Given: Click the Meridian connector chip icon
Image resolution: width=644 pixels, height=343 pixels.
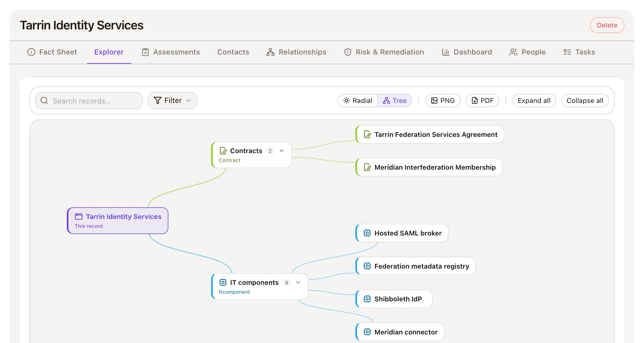Looking at the screenshot, I should pos(367,332).
